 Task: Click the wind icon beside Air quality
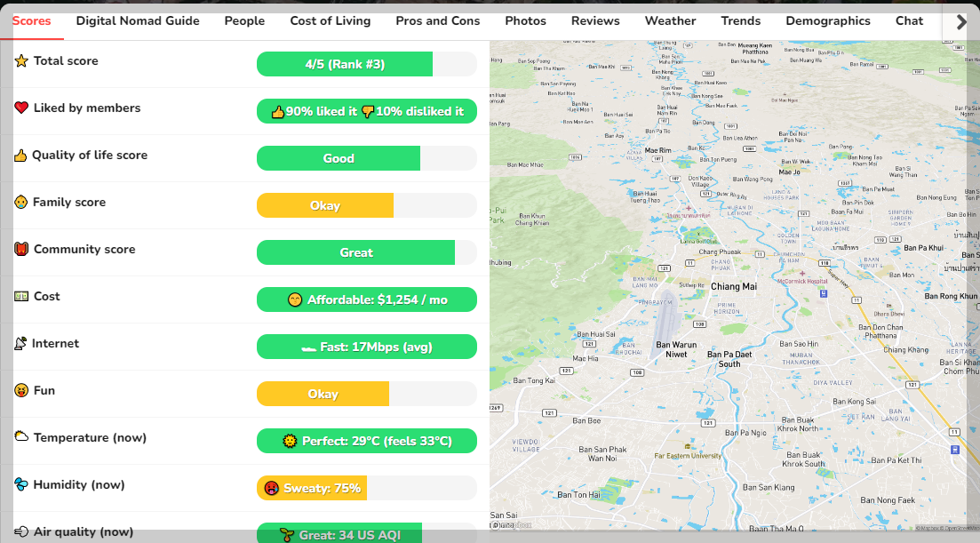click(x=21, y=531)
